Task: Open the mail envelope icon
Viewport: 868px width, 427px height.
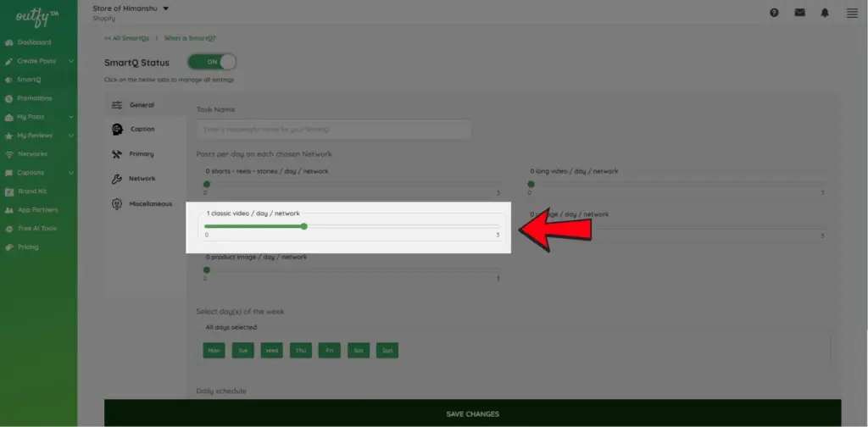Action: [x=799, y=13]
